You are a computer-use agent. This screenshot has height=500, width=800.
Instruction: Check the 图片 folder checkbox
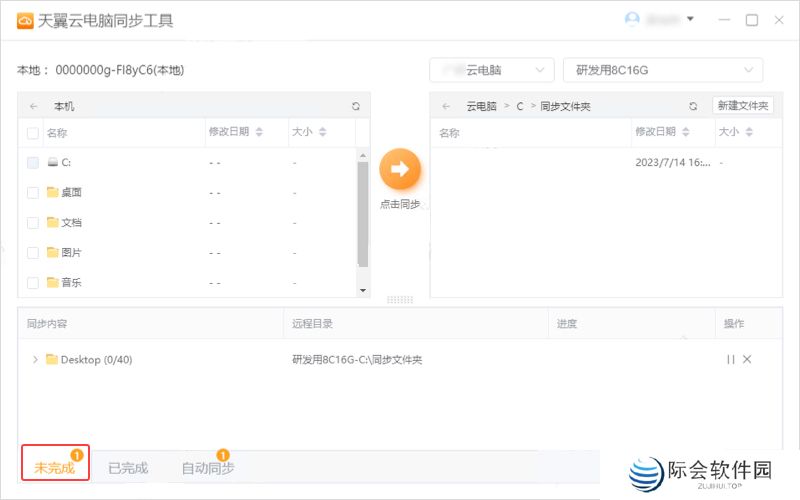coord(33,253)
